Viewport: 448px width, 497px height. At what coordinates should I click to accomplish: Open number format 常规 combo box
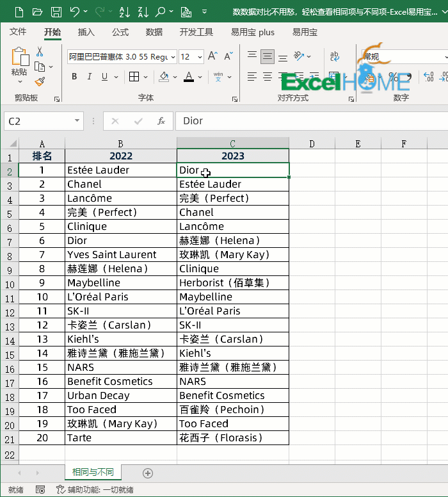click(x=404, y=57)
